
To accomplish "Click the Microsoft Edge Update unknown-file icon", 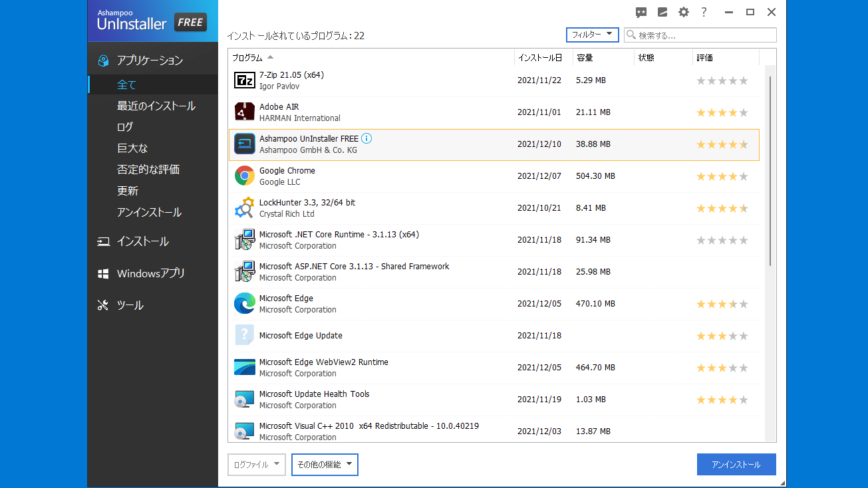I will tap(245, 335).
